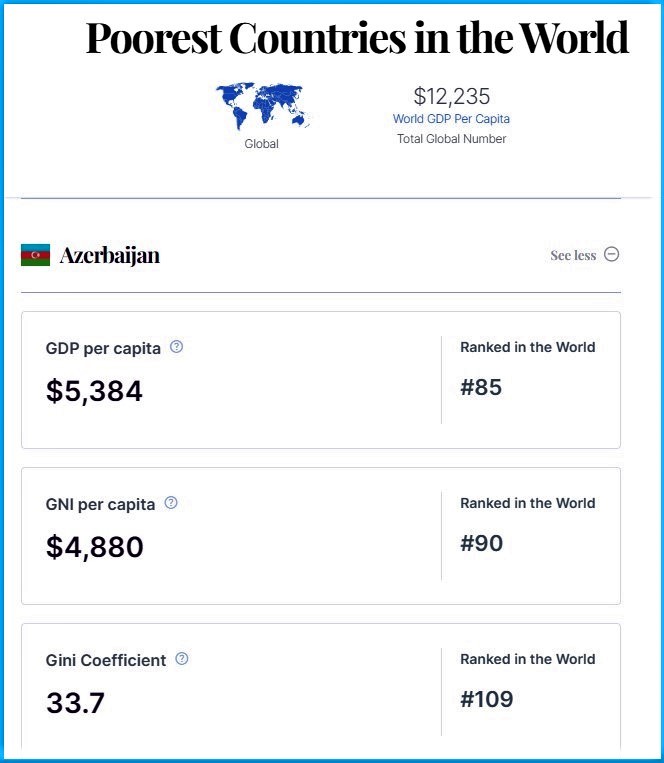Collapse Azerbaijan section via See less
664x763 pixels.
click(573, 255)
